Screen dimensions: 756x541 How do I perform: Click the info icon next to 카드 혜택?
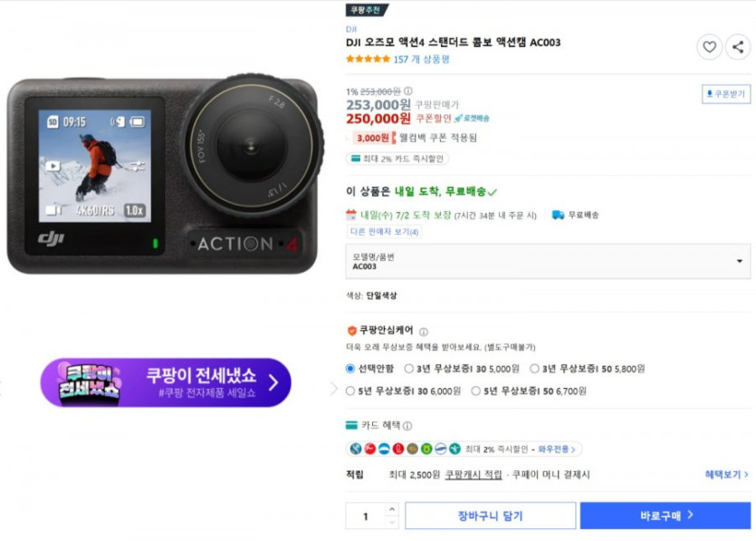(x=407, y=426)
